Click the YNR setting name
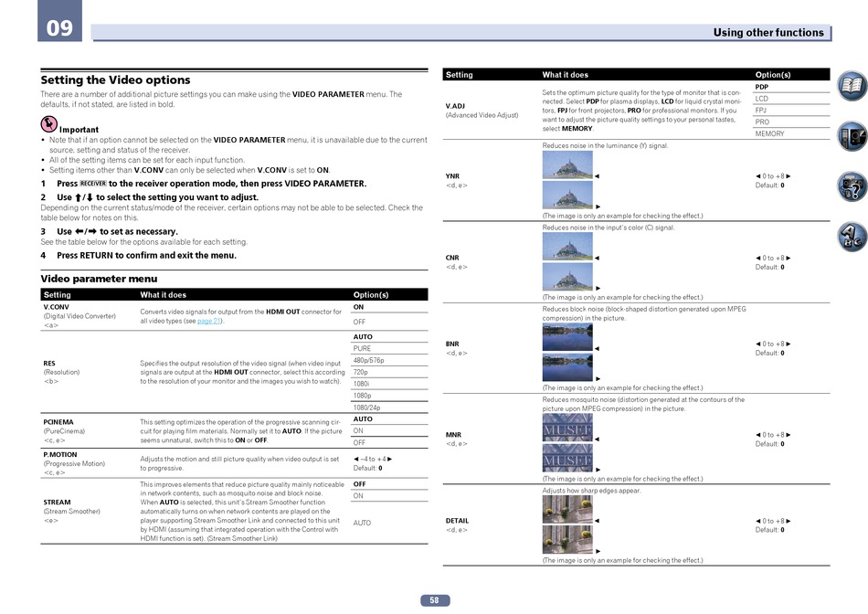 coord(452,176)
